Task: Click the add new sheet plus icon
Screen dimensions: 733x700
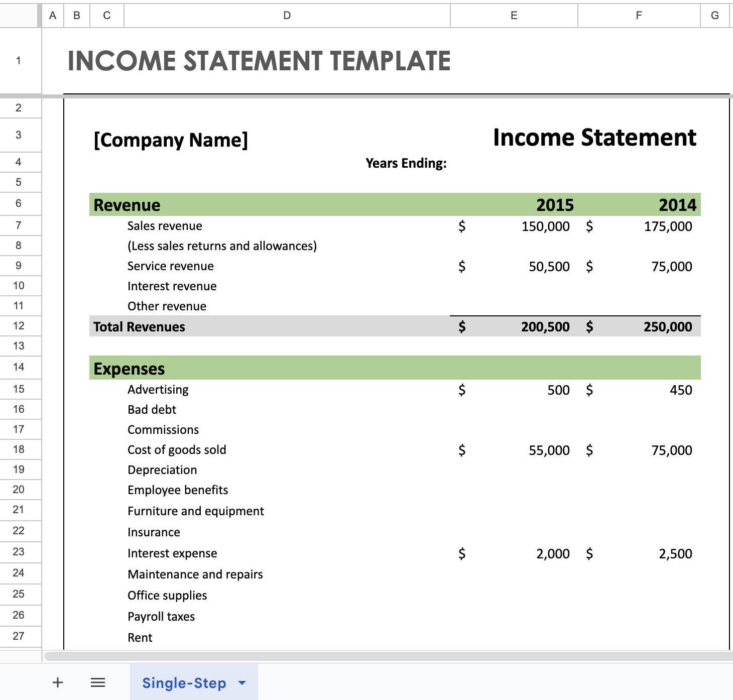Action: (x=58, y=682)
